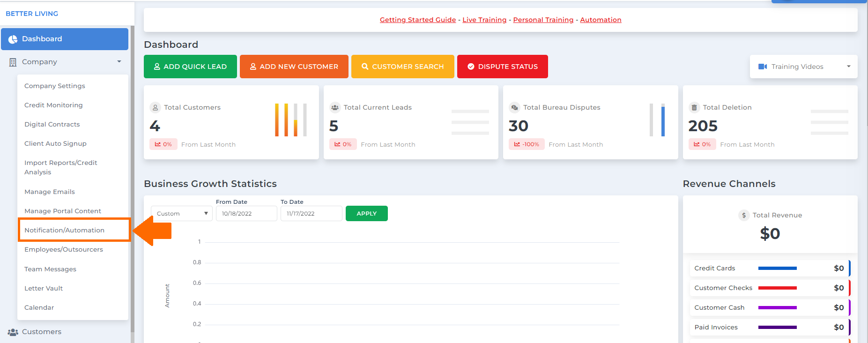
Task: Click the ADD NEW CUSTOMER button
Action: click(x=294, y=67)
